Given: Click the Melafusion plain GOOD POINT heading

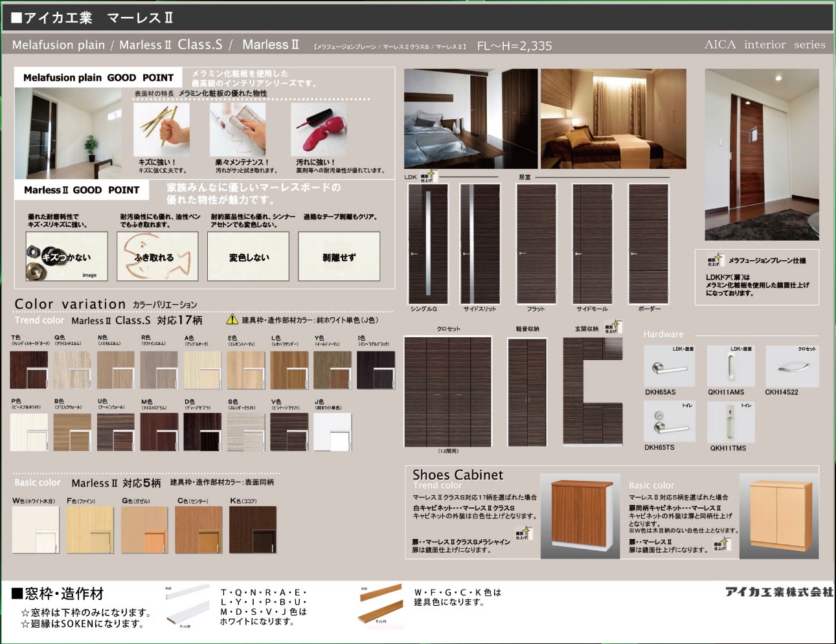Looking at the screenshot, I should click(98, 78).
